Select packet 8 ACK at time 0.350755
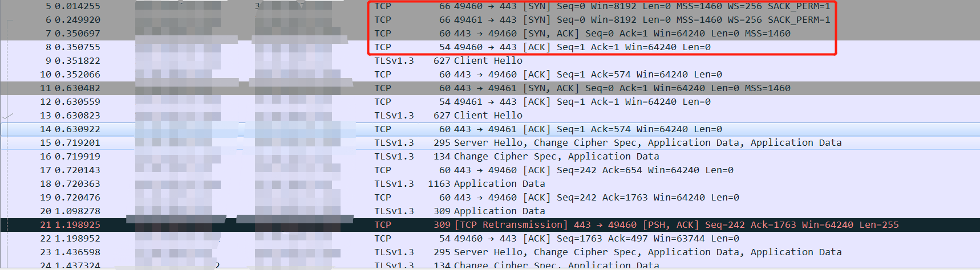The image size is (980, 270). pos(570,47)
